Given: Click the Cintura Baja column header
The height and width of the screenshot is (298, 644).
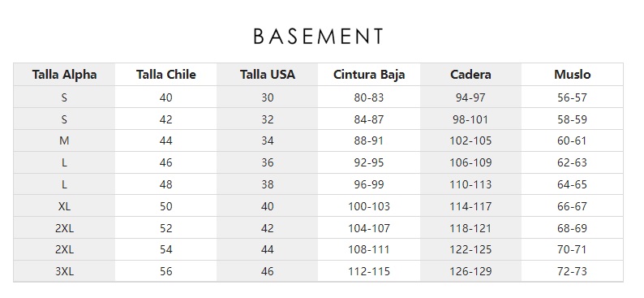Looking at the screenshot, I should coord(369,75).
